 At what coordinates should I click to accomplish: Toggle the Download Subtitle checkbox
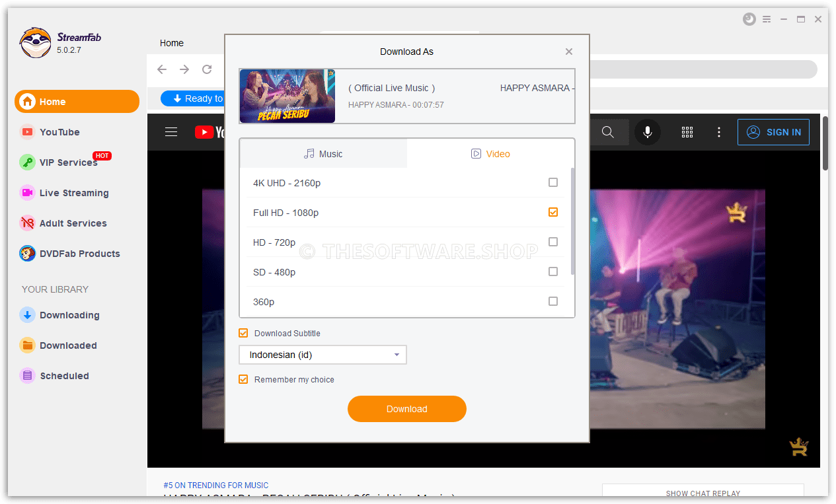(x=243, y=333)
